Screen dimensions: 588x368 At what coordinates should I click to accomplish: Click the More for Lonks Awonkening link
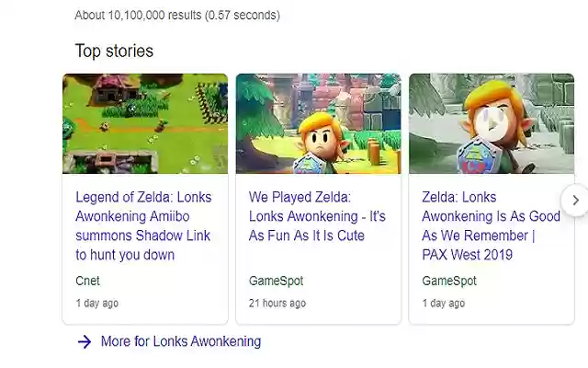(x=180, y=341)
